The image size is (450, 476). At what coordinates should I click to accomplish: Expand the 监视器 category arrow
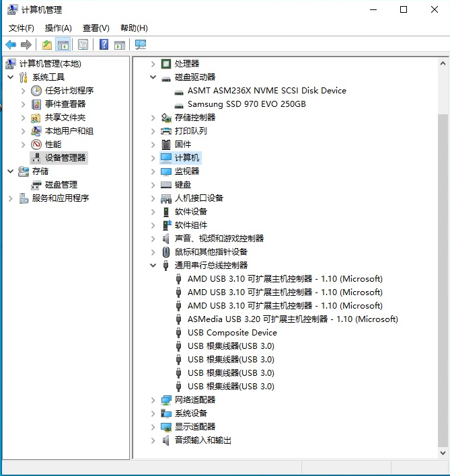pyautogui.click(x=153, y=171)
